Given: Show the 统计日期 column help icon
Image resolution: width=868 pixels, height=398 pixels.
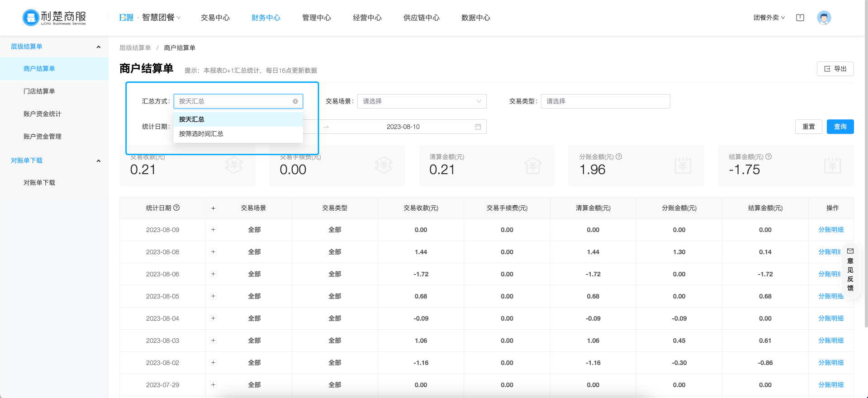Looking at the screenshot, I should pyautogui.click(x=176, y=208).
